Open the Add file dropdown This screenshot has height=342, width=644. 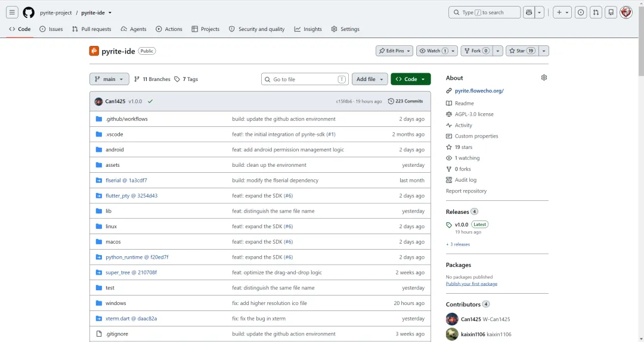point(370,79)
